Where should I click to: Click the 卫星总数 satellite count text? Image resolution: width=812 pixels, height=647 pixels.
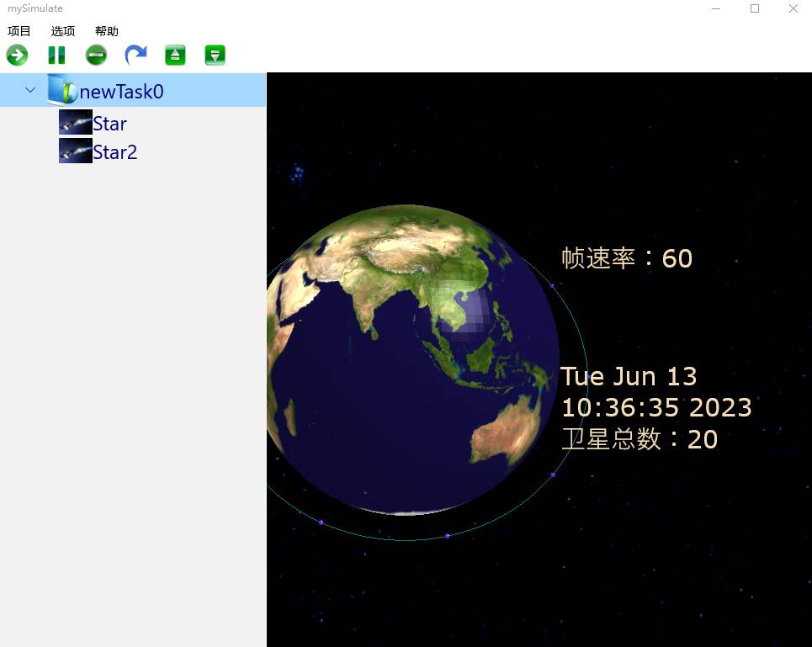[x=640, y=439]
